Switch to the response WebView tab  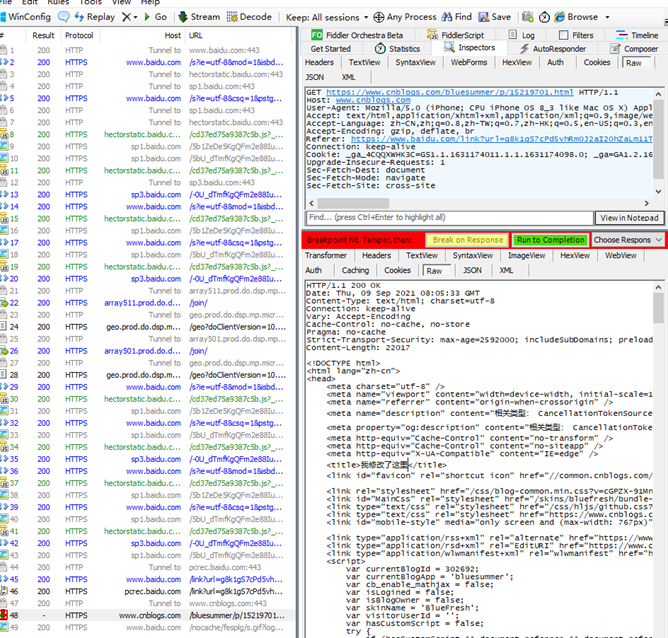point(621,256)
